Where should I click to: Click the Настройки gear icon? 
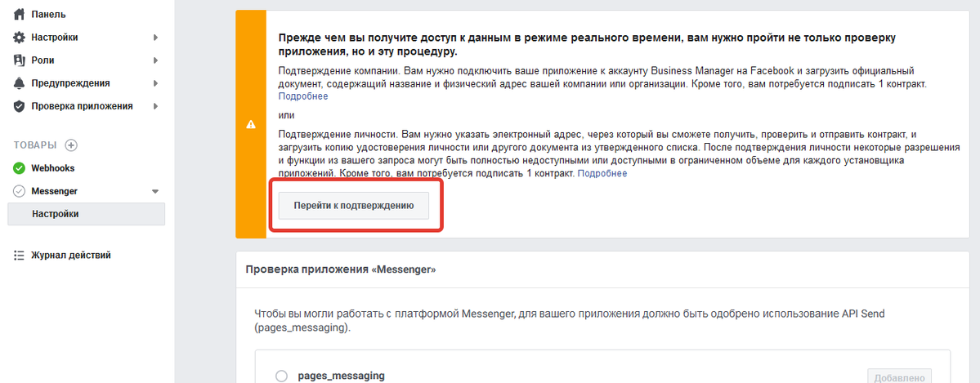19,38
